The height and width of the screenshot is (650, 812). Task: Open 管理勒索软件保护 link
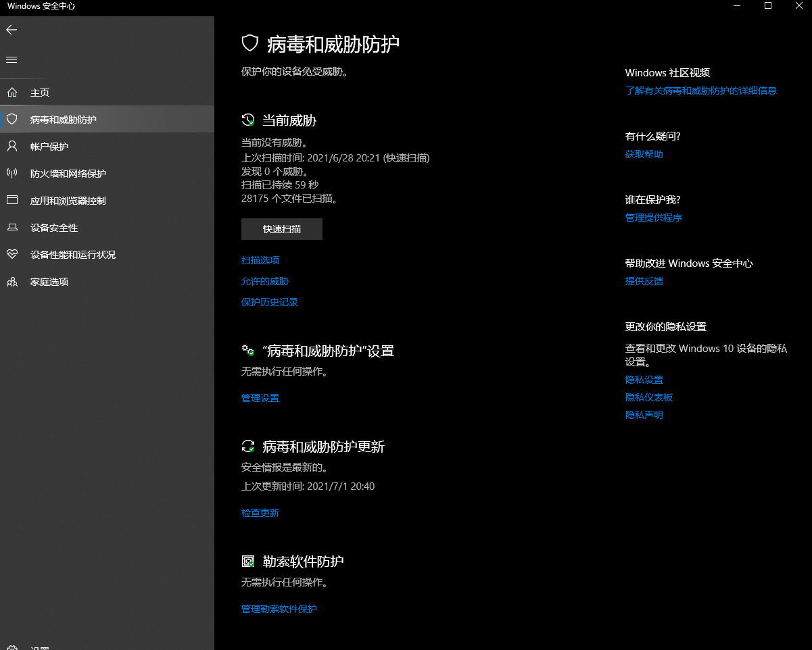point(279,609)
